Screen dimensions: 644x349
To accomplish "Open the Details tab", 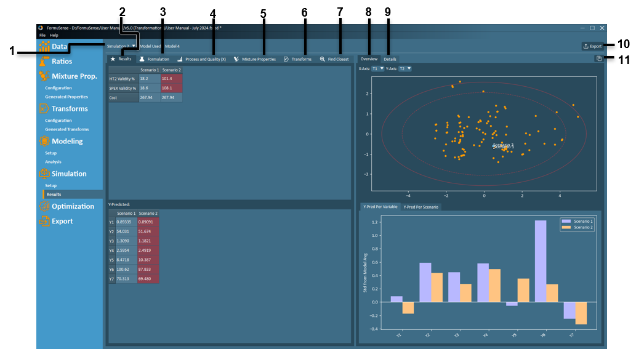I will tap(390, 60).
